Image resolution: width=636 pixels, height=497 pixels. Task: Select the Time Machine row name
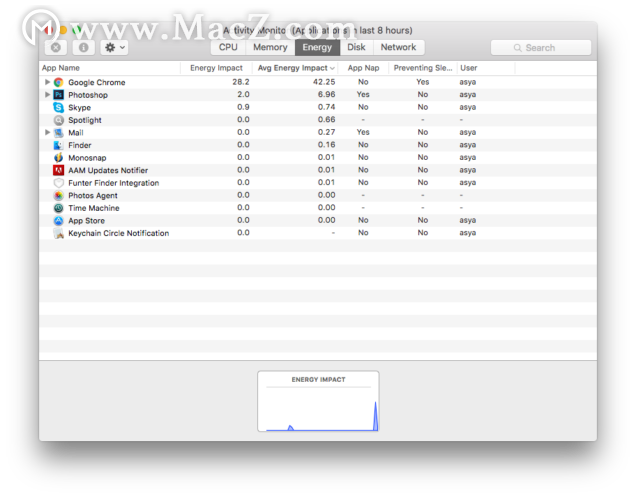click(x=94, y=208)
